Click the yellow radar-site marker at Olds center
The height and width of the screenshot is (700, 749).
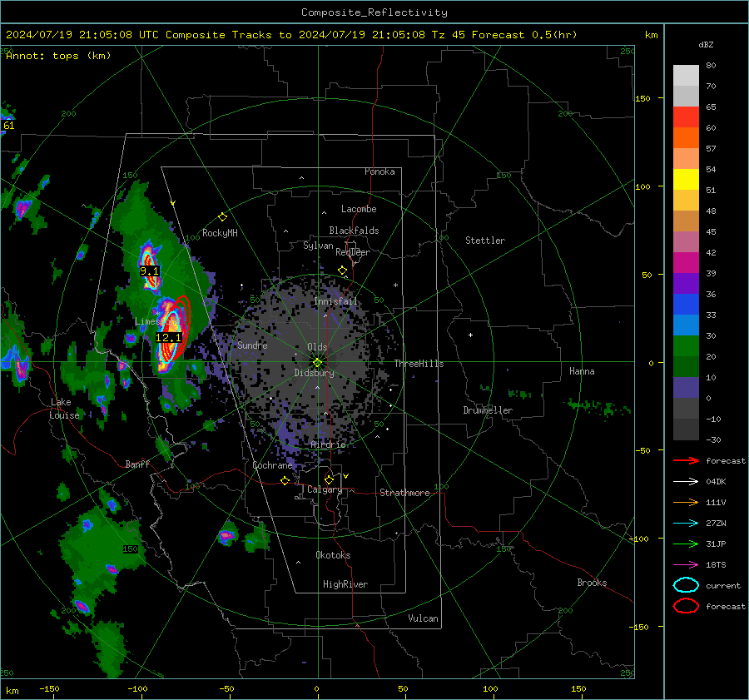[317, 363]
